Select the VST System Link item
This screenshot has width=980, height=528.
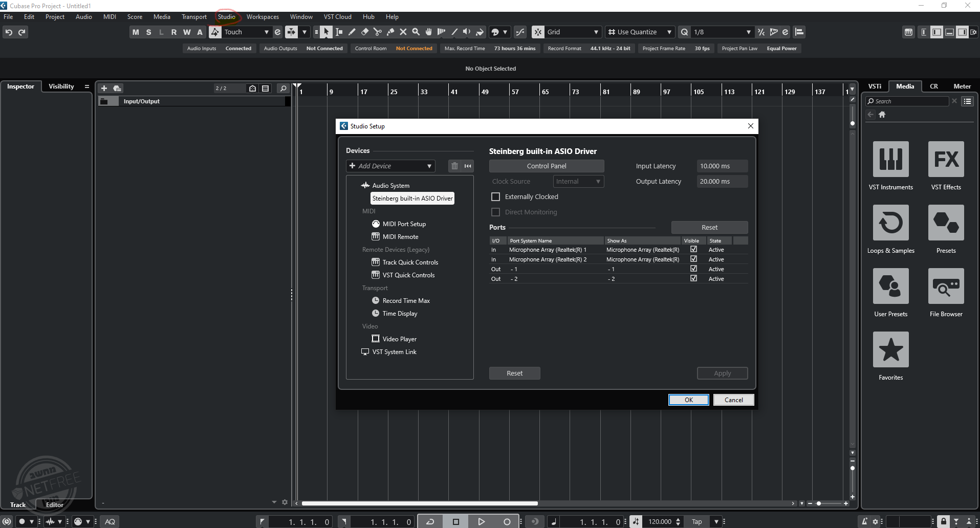click(389, 351)
